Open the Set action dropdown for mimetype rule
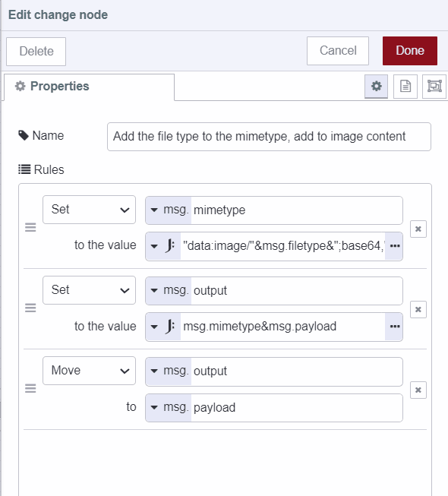Screen dimensions: 448x496 coord(89,210)
